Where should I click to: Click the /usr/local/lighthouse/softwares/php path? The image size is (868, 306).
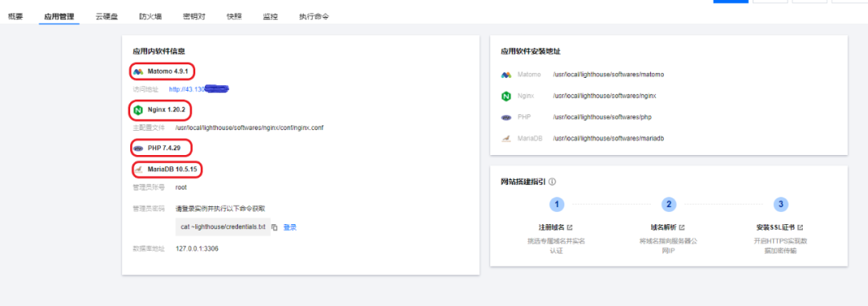(602, 117)
